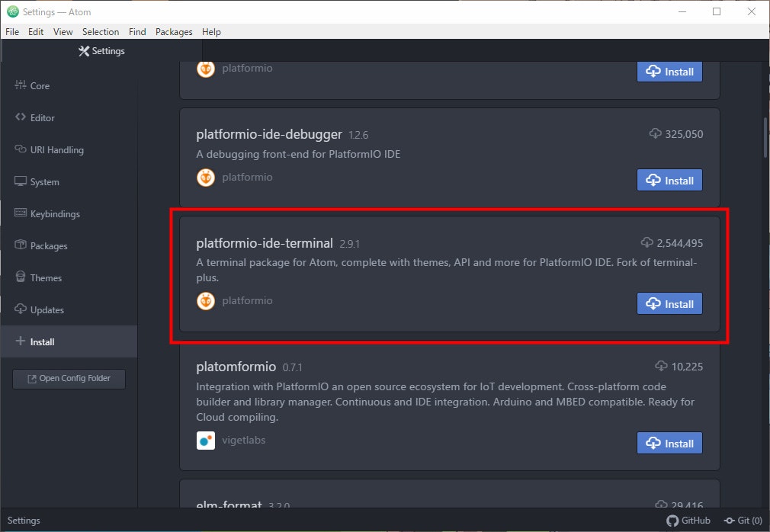
Task: Click the platformio-ide-terminal description text
Action: coord(447,270)
